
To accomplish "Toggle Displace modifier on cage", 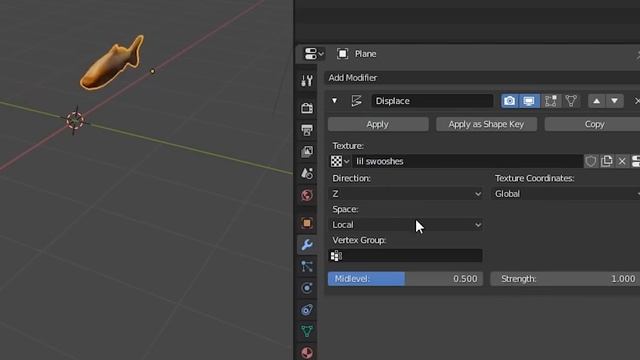I will coord(571,101).
